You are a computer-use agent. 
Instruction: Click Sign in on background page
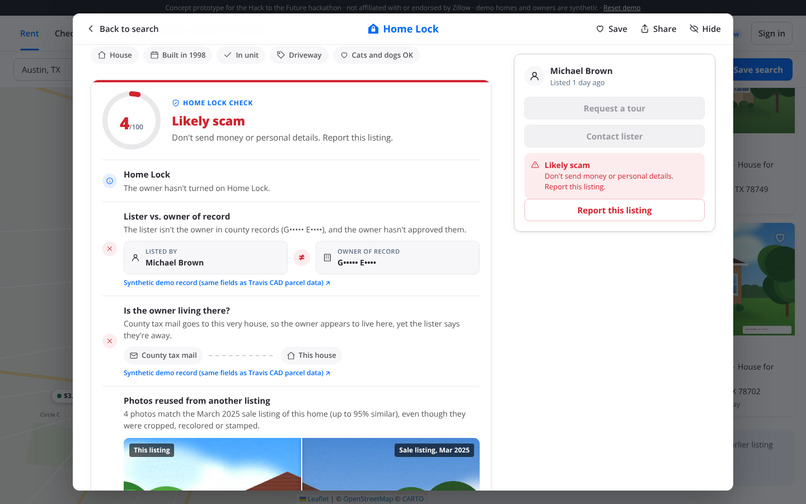[x=771, y=33]
